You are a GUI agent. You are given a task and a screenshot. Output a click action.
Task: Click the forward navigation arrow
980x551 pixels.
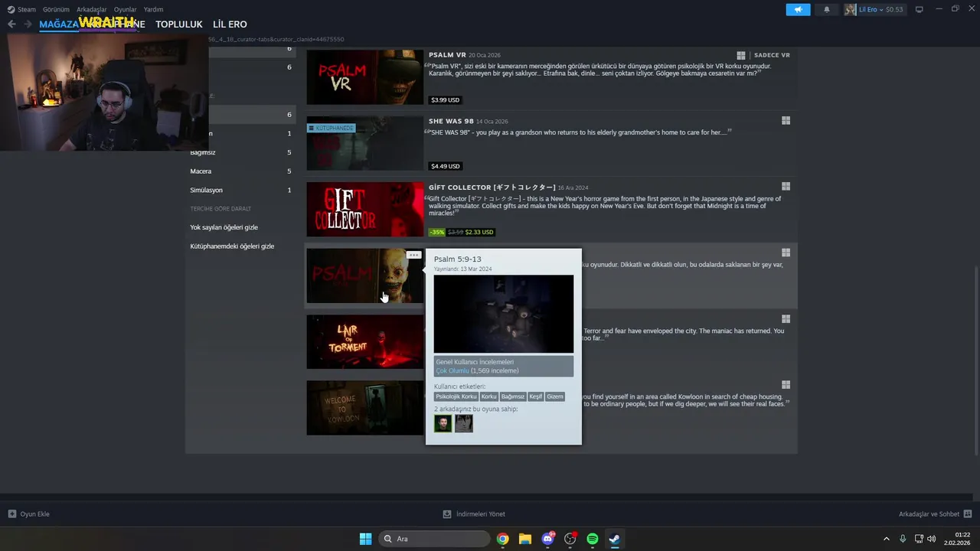[x=28, y=24]
